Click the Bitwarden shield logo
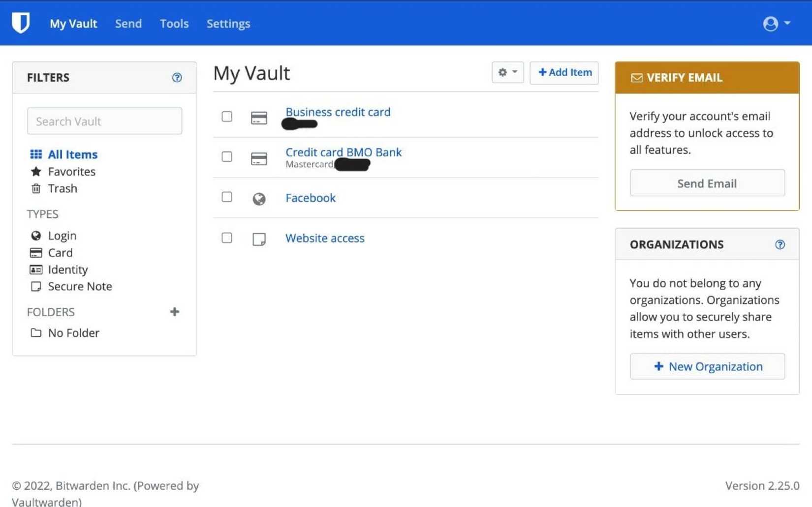Viewport: 812px width, 507px height. [21, 23]
